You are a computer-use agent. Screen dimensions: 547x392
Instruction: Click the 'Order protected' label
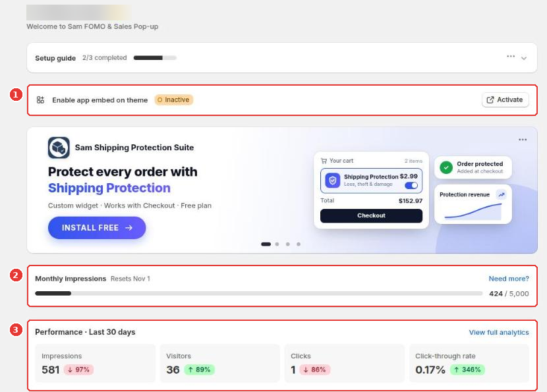tap(480, 164)
